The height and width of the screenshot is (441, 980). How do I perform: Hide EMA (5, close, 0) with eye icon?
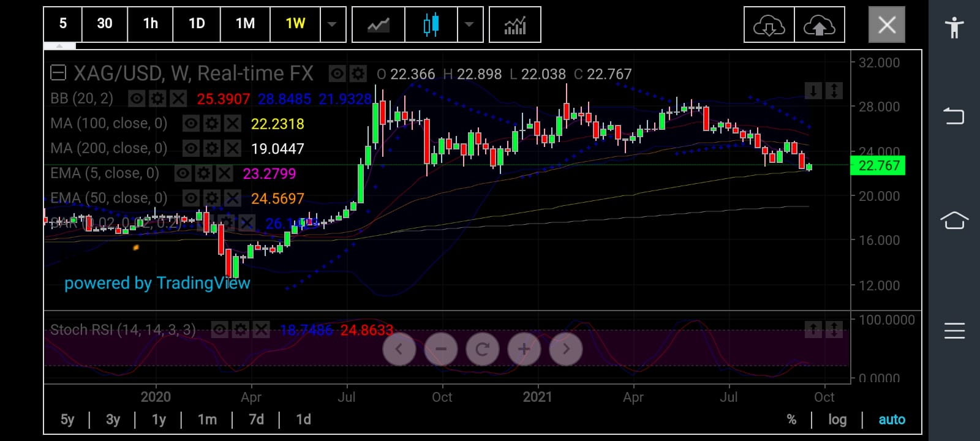coord(183,173)
